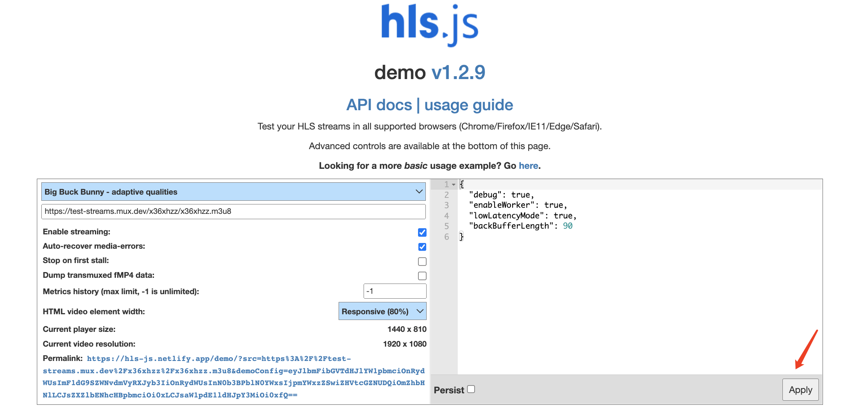Select current video resolution value 1920 x 1080
This screenshot has height=413, width=868.
click(405, 344)
